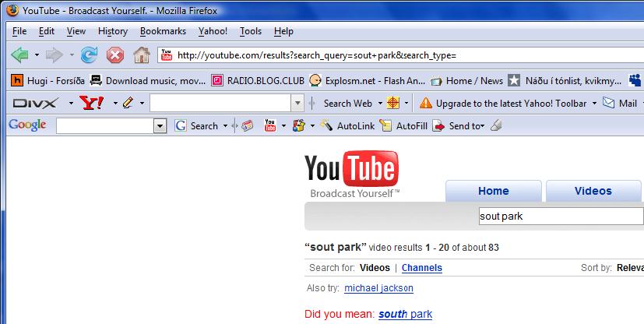Focus the Yahoo toolbar search box
644x324 pixels.
click(221, 103)
